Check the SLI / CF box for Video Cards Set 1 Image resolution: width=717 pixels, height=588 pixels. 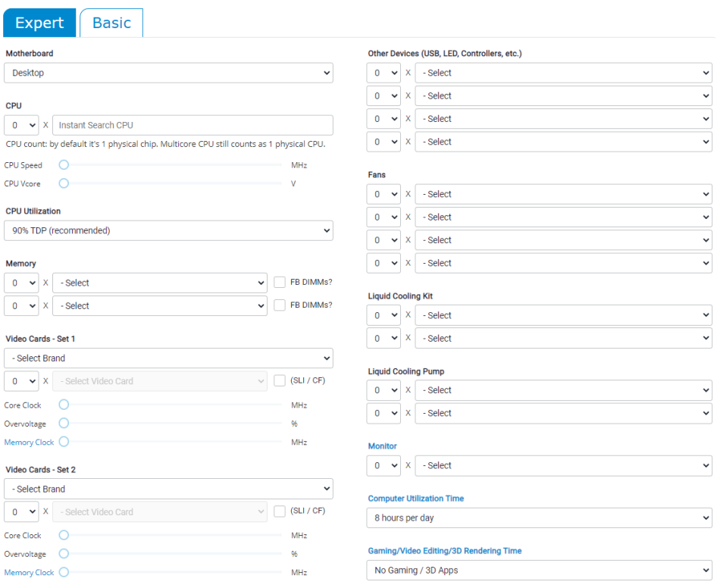click(x=280, y=380)
